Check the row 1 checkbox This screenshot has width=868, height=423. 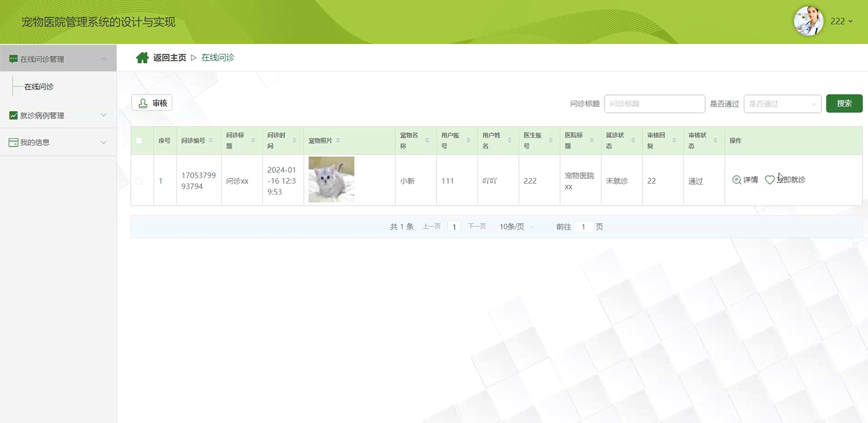139,181
